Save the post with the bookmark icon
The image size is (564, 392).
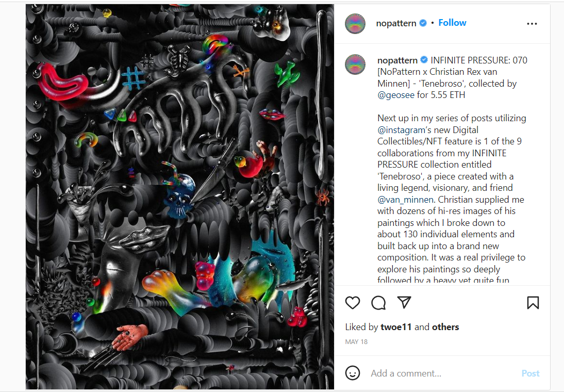(x=533, y=303)
